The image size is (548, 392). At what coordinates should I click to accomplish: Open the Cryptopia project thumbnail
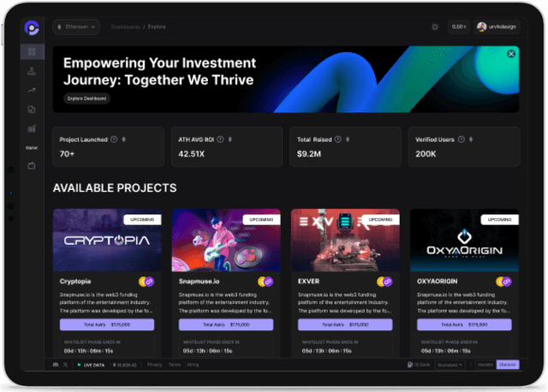pos(107,240)
